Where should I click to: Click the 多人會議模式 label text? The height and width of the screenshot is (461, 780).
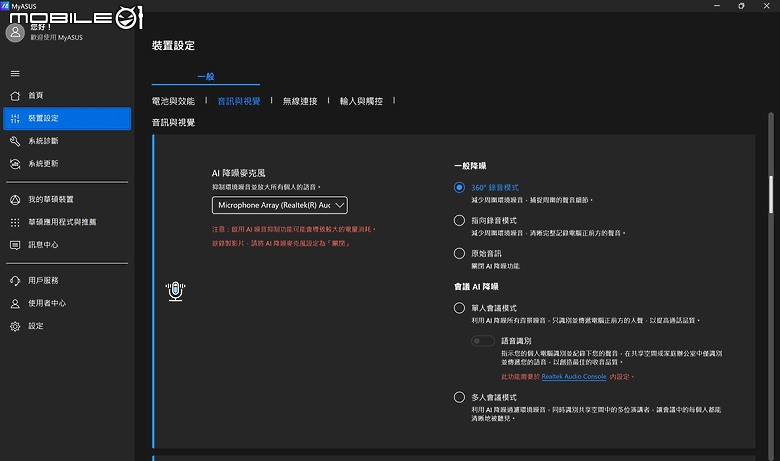[x=494, y=397]
